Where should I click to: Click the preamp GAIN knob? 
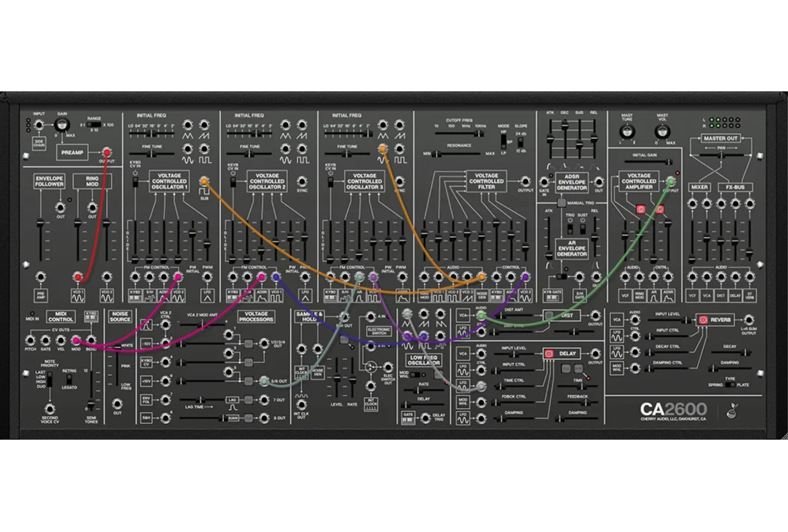pyautogui.click(x=63, y=125)
